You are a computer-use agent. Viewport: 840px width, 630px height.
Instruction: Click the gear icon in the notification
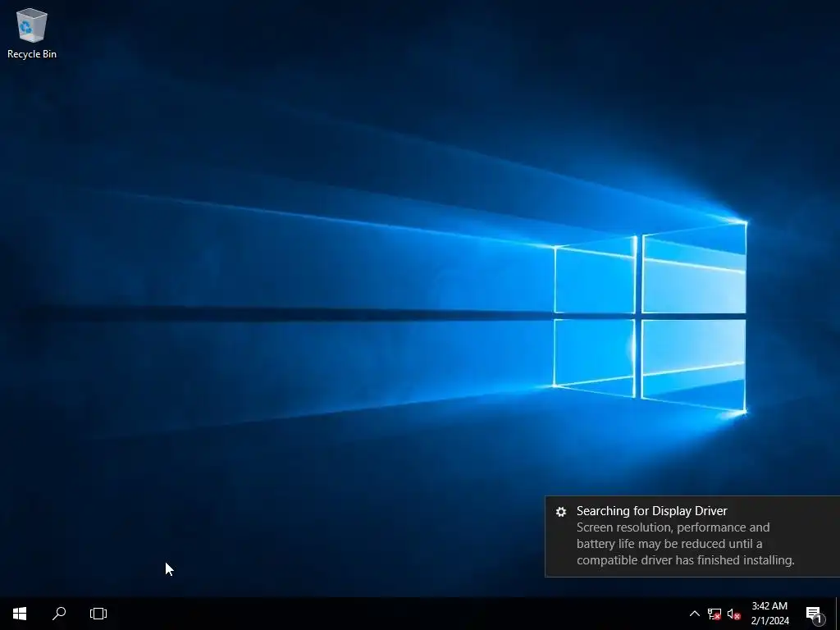pyautogui.click(x=561, y=512)
